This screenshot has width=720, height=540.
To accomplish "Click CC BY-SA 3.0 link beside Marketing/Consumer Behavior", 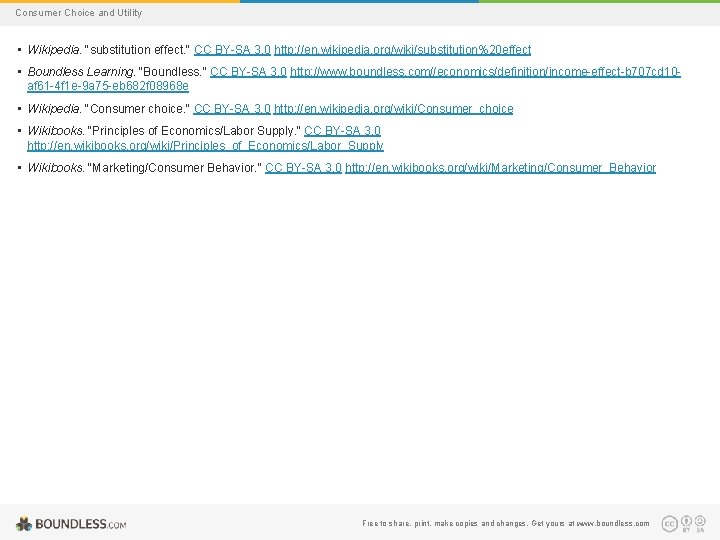I will pos(304,168).
